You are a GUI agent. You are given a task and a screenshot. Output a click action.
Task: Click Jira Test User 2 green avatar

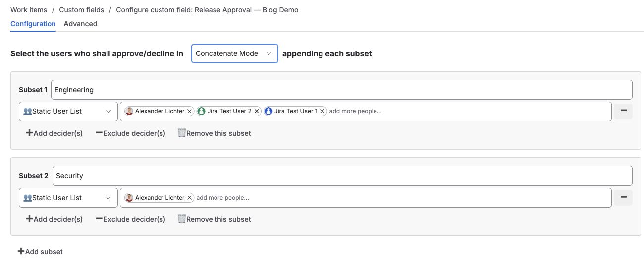click(202, 111)
